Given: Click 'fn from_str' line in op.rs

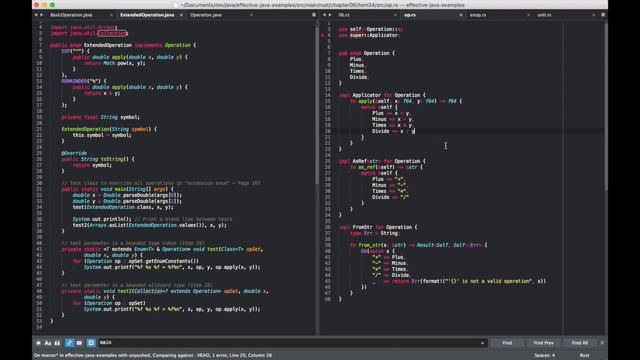Looking at the screenshot, I should click(418, 245).
